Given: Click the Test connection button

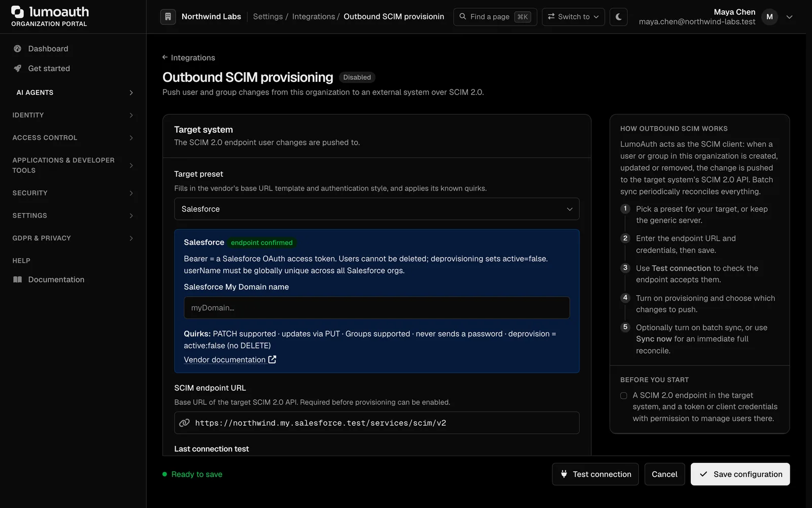Looking at the screenshot, I should [x=595, y=474].
